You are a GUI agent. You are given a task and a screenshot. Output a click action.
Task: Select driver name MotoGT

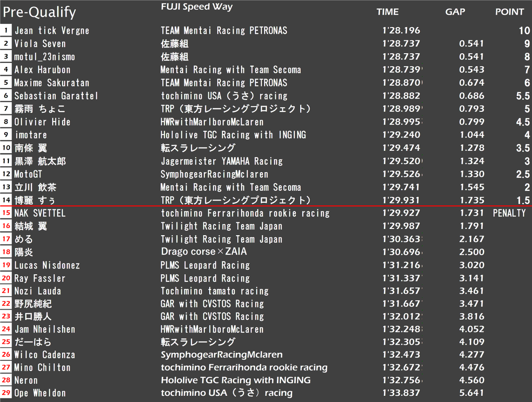click(x=28, y=174)
